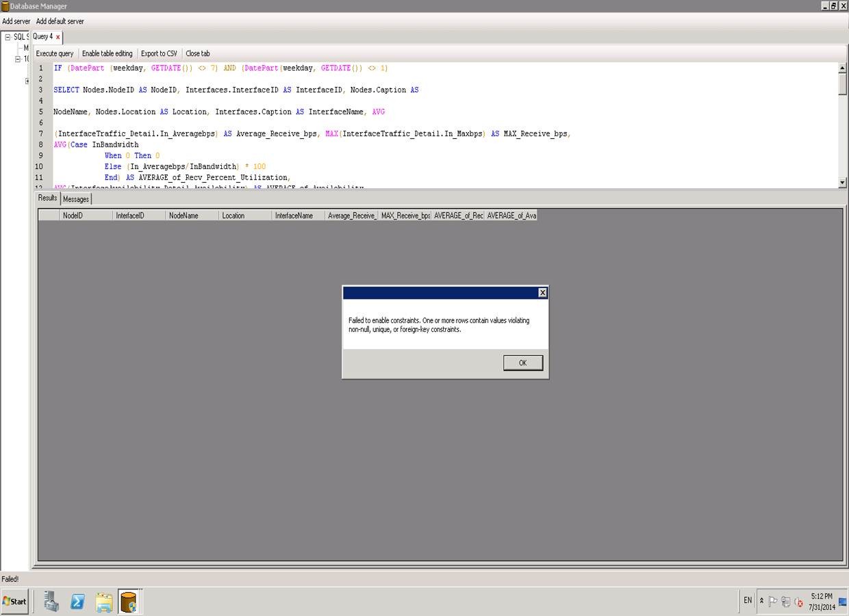Click the muted volume tray icon
The height and width of the screenshot is (616, 849).
coord(798,602)
